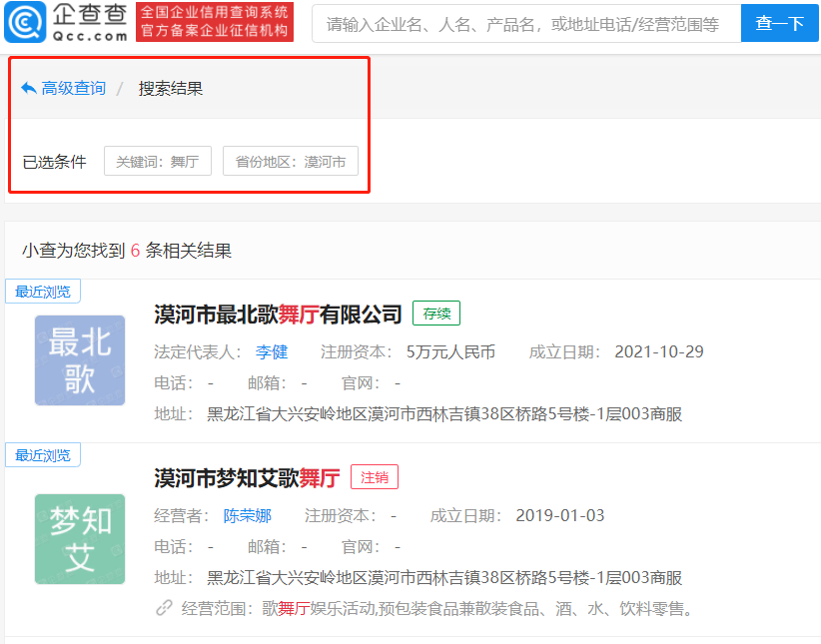The height and width of the screenshot is (644, 821).
Task: Click the Qcc.com logo icon
Action: click(x=24, y=22)
